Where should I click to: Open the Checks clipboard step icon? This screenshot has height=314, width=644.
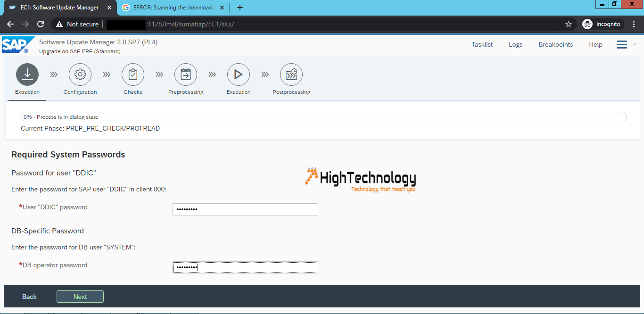coord(133,74)
